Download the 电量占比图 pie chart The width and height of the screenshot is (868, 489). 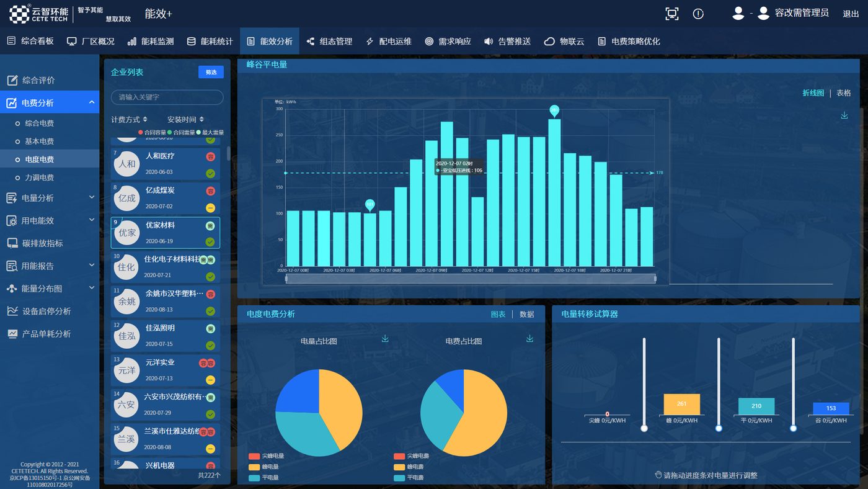click(385, 339)
